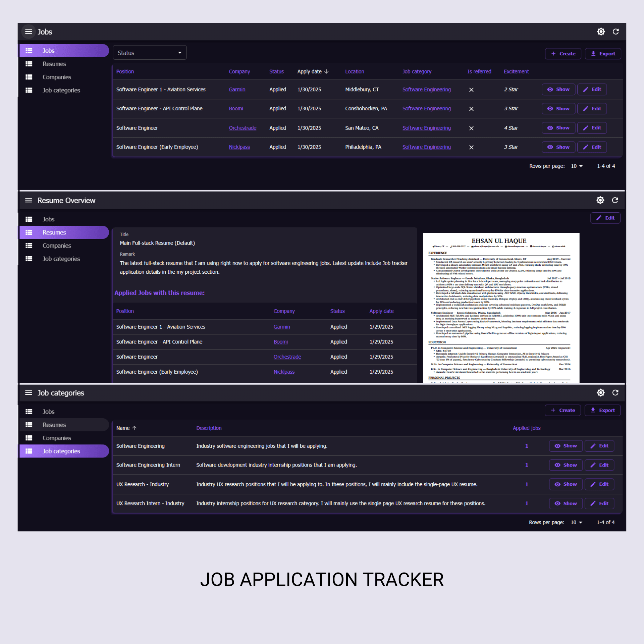Select Jobs in Resume Overview sidebar
The image size is (644, 644).
[x=64, y=219]
